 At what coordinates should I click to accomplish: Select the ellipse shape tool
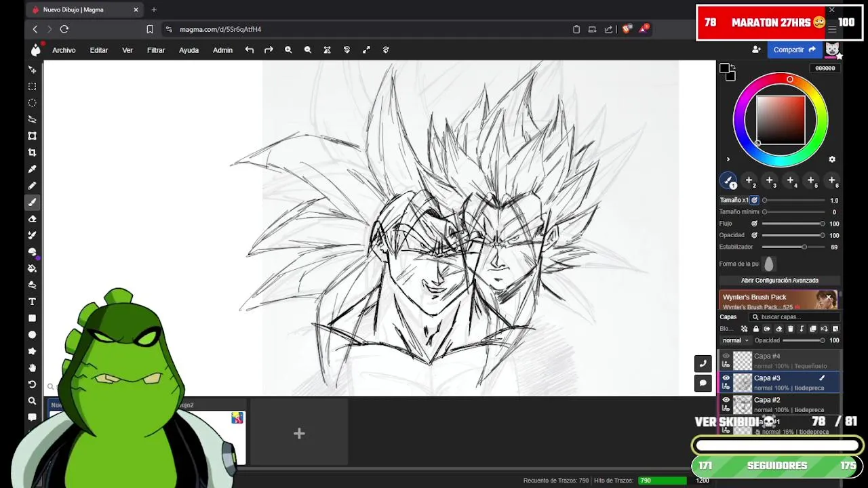click(x=32, y=335)
